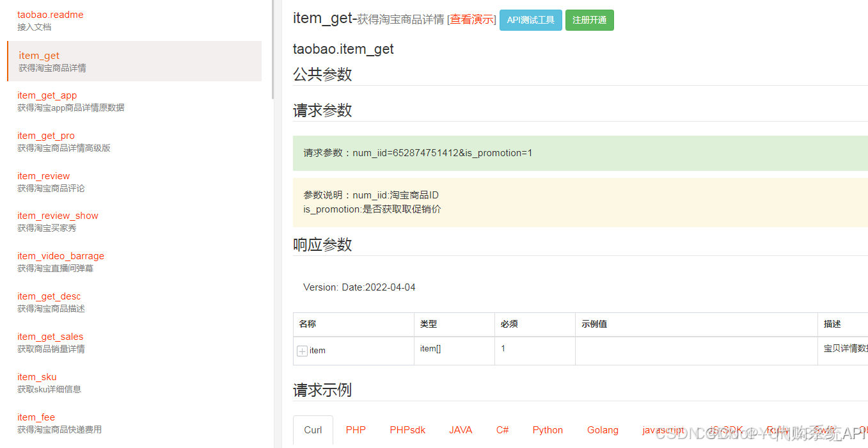
Task: Switch to the Curl tab
Action: [313, 430]
